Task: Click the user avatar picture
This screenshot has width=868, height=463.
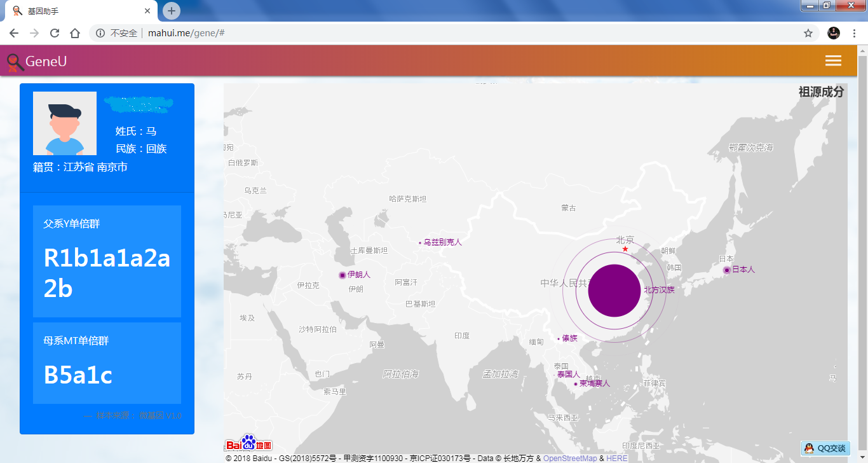Action: click(x=65, y=123)
